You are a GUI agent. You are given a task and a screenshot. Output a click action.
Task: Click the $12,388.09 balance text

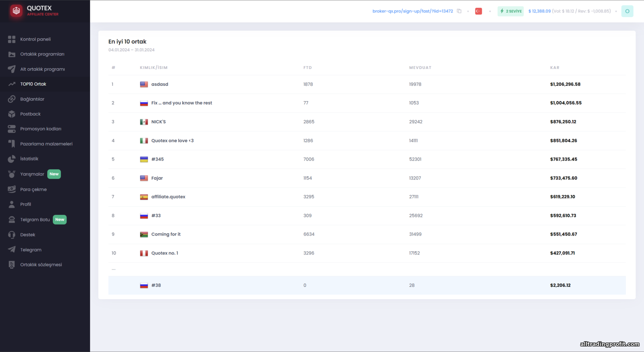tap(539, 11)
